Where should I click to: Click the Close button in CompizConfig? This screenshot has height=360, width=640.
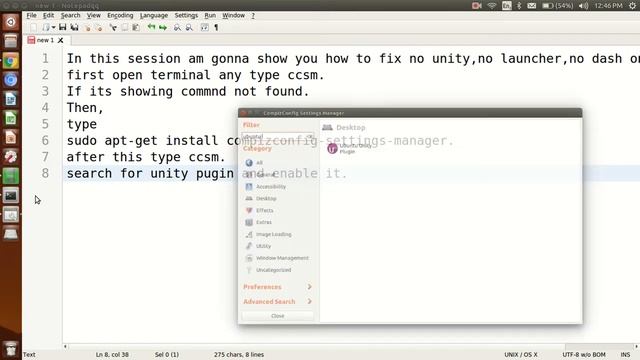[x=278, y=316]
